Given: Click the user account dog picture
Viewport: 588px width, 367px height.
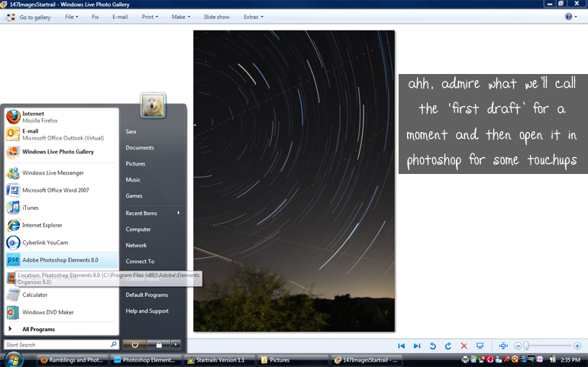Looking at the screenshot, I should [153, 105].
